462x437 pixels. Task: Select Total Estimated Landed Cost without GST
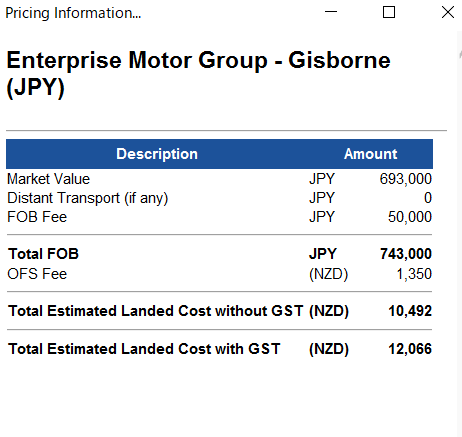click(155, 311)
